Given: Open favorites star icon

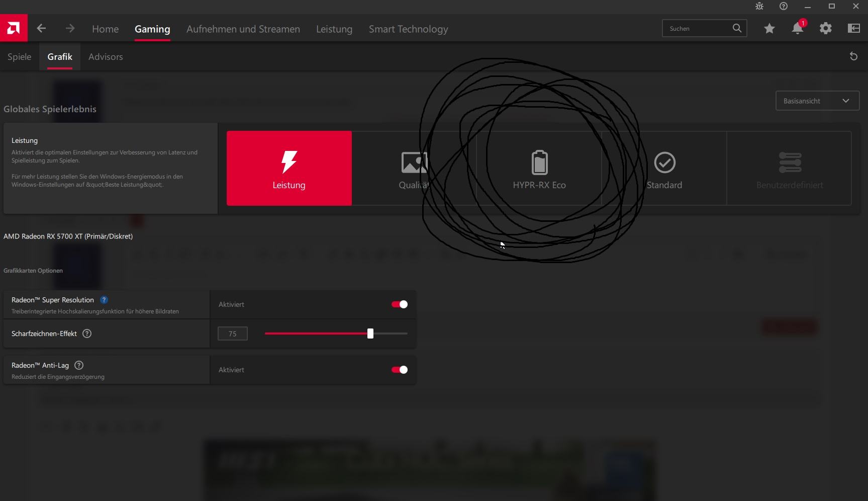Looking at the screenshot, I should 769,29.
